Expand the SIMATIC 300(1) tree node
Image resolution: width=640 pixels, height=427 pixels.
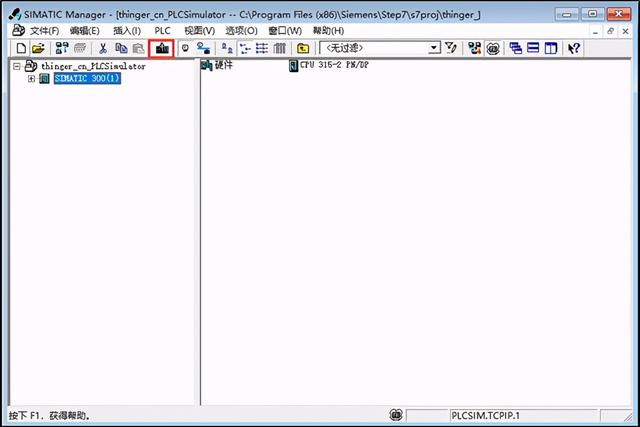pyautogui.click(x=31, y=79)
